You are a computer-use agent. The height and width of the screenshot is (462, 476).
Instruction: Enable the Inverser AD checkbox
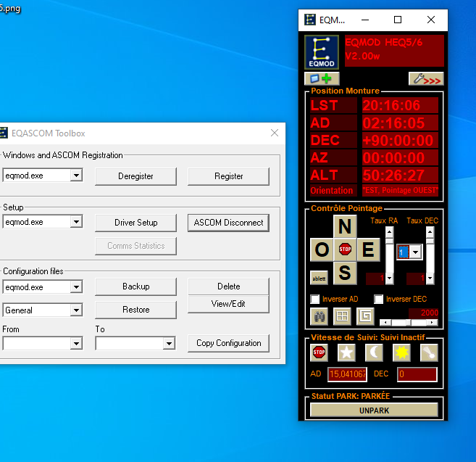[315, 299]
